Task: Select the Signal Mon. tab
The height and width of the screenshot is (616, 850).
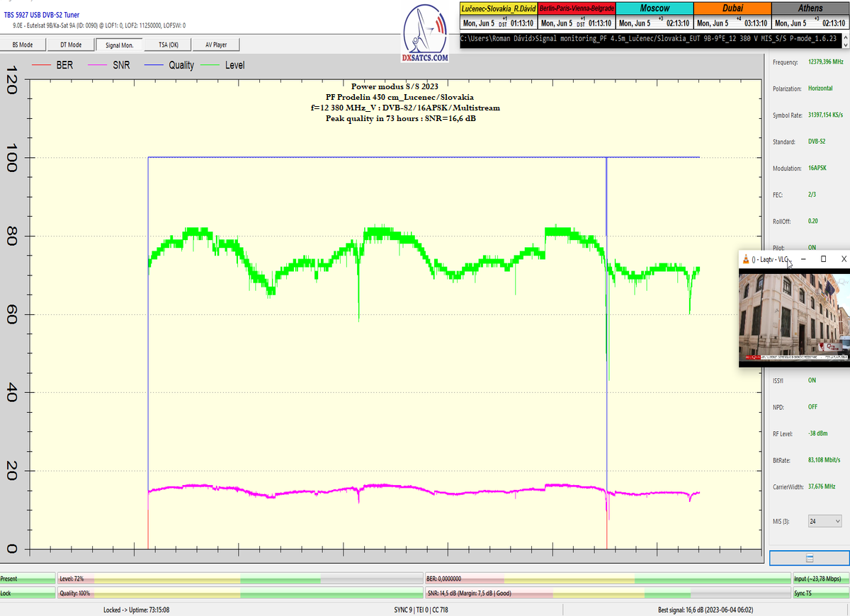Action: click(x=118, y=45)
